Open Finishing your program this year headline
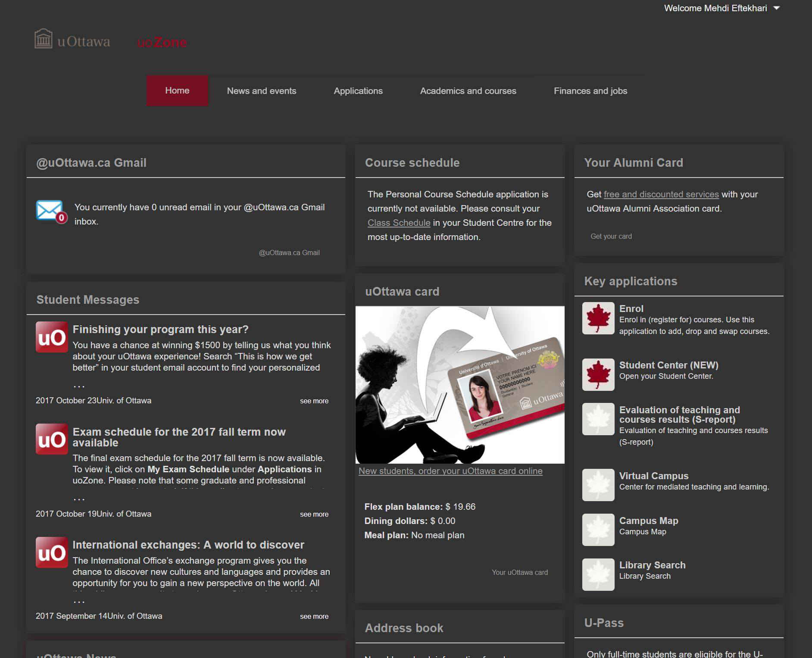 (160, 330)
